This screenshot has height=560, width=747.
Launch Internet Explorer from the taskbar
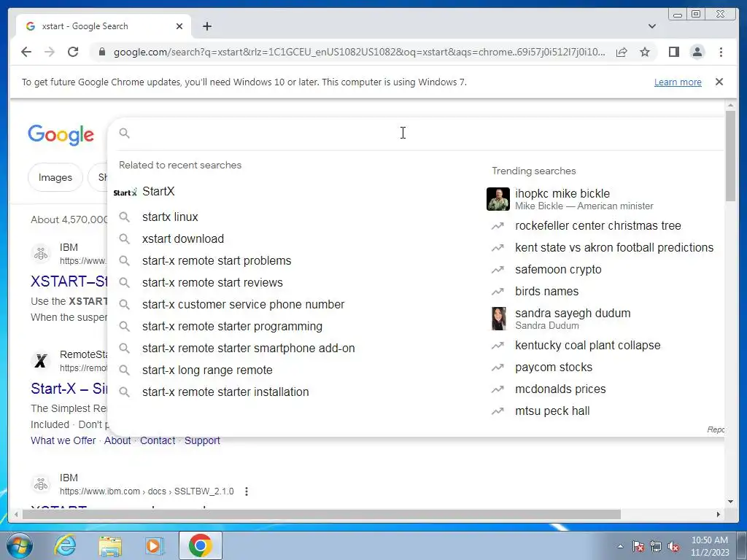click(x=66, y=545)
